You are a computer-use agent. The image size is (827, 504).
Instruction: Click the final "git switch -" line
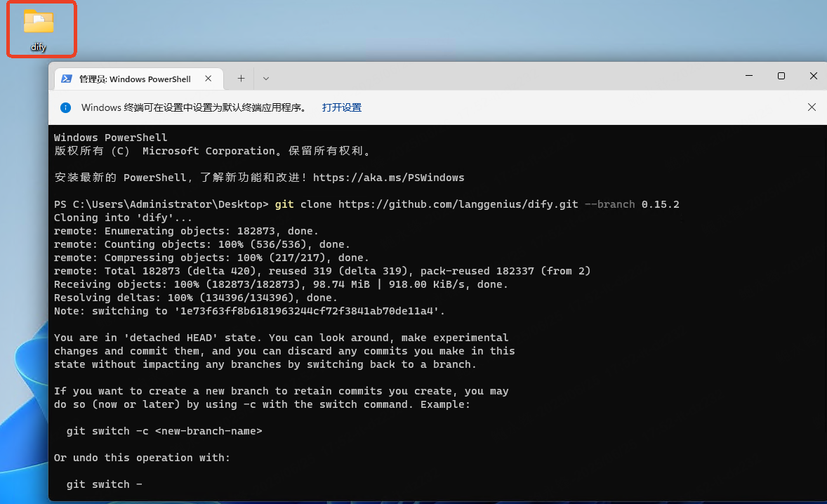click(105, 484)
